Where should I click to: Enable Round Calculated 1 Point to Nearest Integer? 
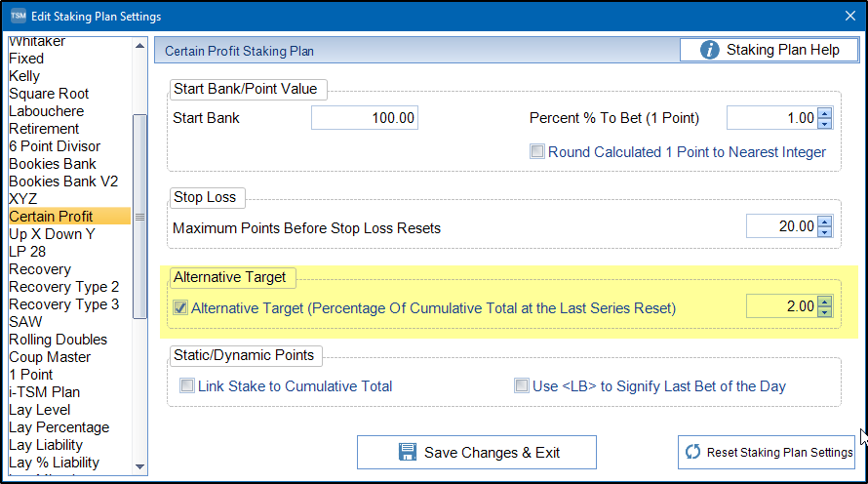pyautogui.click(x=537, y=152)
